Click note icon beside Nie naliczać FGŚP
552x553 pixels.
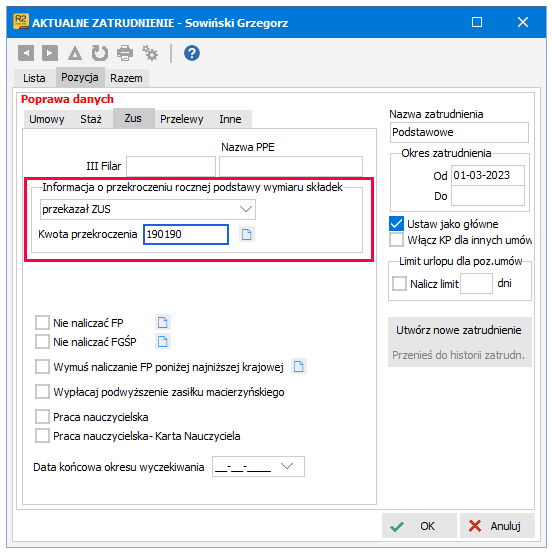(163, 341)
